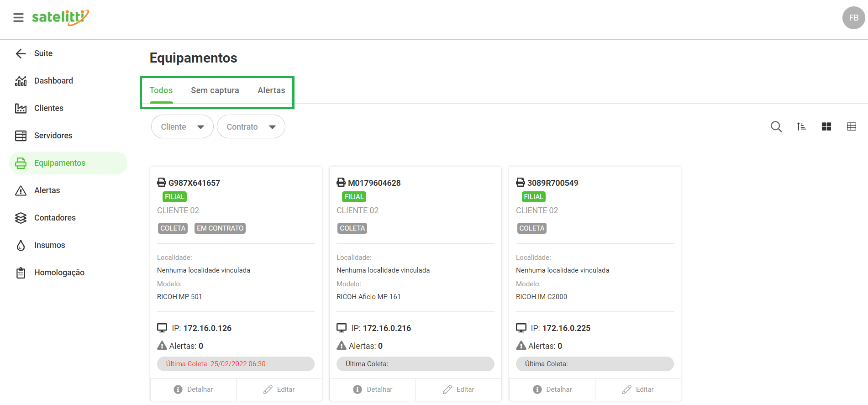Click monitor icon beside IP 172.16.0.126

pos(162,328)
